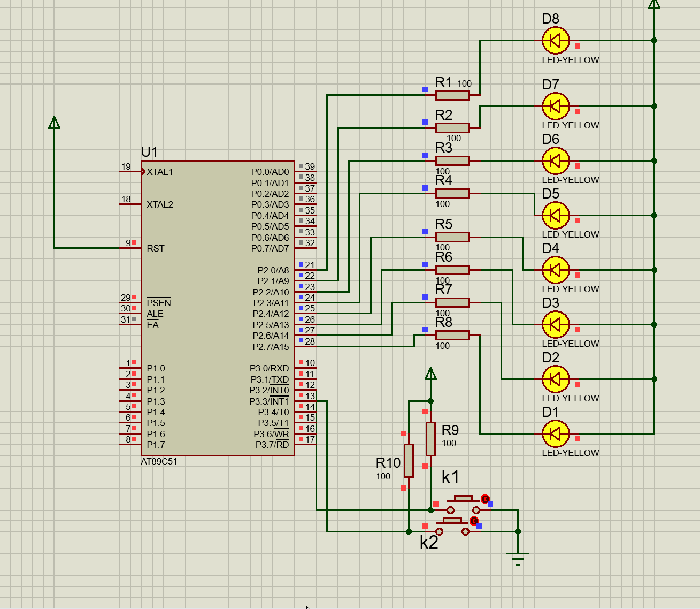Select the D1 LED at bottom

(556, 433)
